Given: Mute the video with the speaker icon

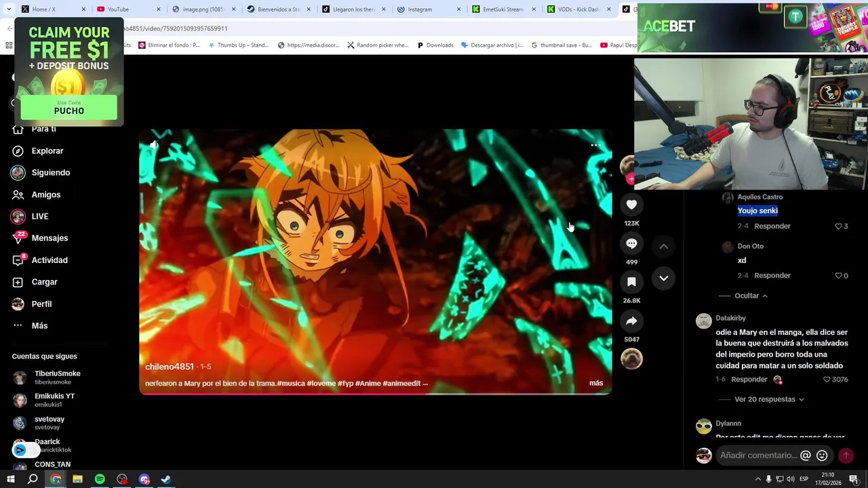Looking at the screenshot, I should click(x=154, y=144).
